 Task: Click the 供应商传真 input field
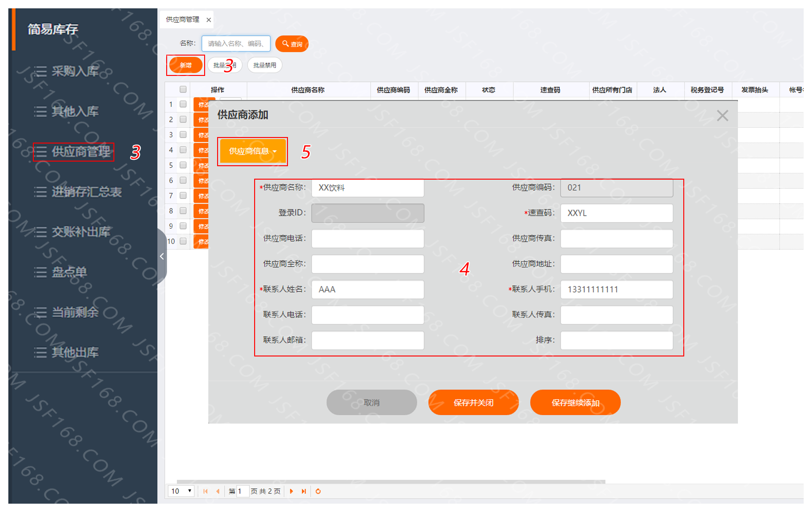point(617,238)
